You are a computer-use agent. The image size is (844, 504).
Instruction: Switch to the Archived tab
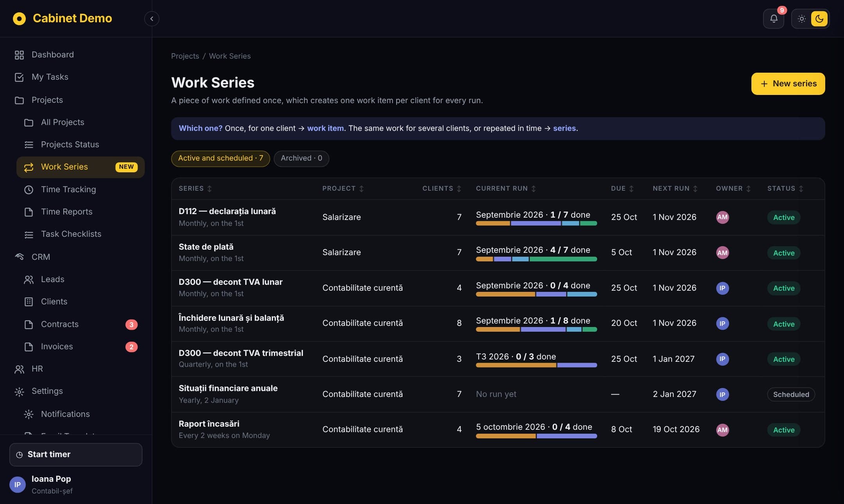pos(301,159)
